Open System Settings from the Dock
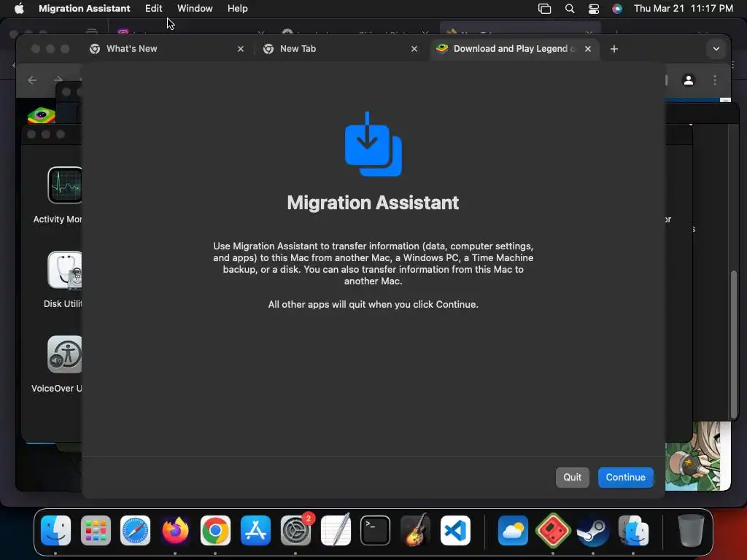This screenshot has height=560, width=747. click(x=295, y=531)
